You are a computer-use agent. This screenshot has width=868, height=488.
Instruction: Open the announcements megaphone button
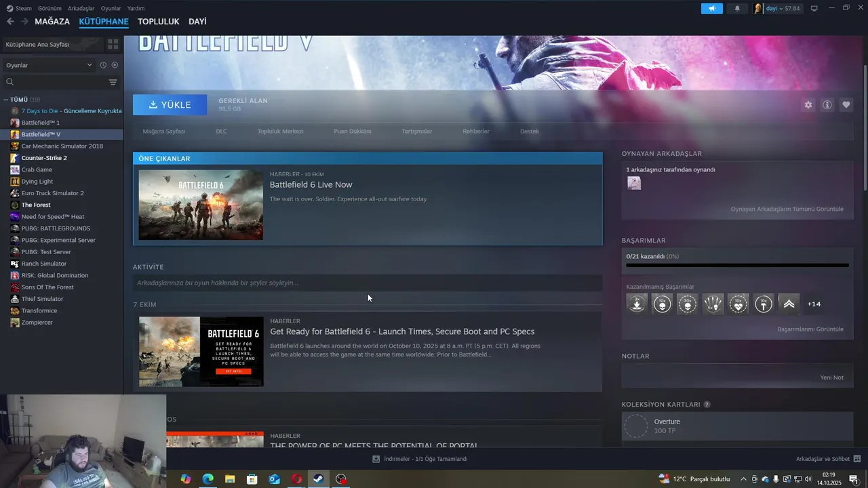pyautogui.click(x=711, y=8)
